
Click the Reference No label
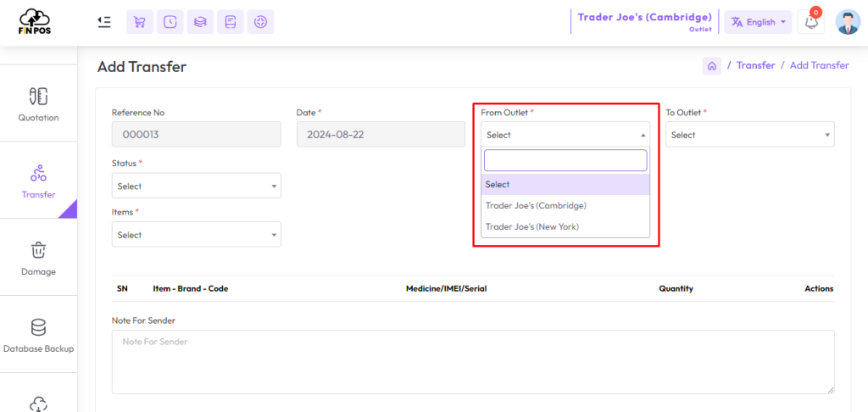[x=138, y=113]
